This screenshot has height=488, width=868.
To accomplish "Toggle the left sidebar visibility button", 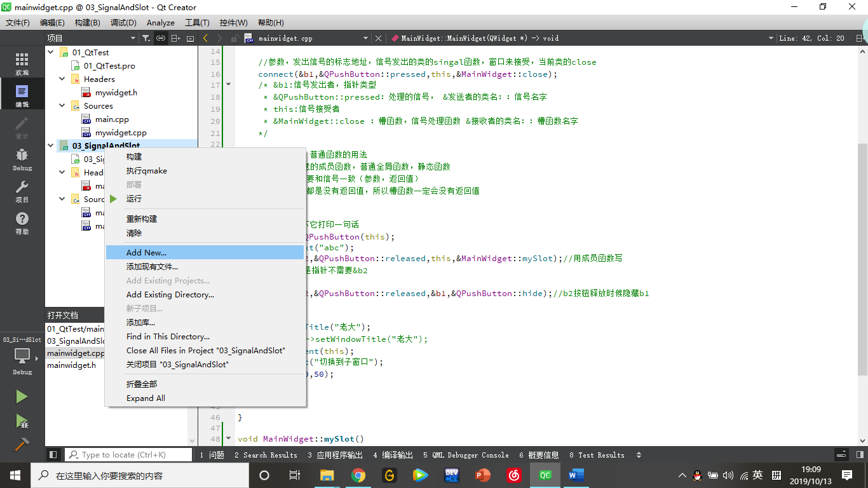I will click(53, 455).
